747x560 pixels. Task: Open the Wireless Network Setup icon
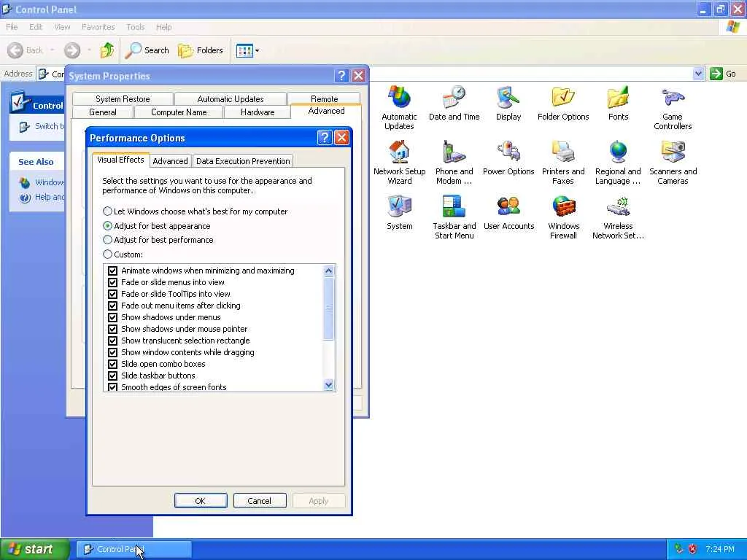point(618,217)
